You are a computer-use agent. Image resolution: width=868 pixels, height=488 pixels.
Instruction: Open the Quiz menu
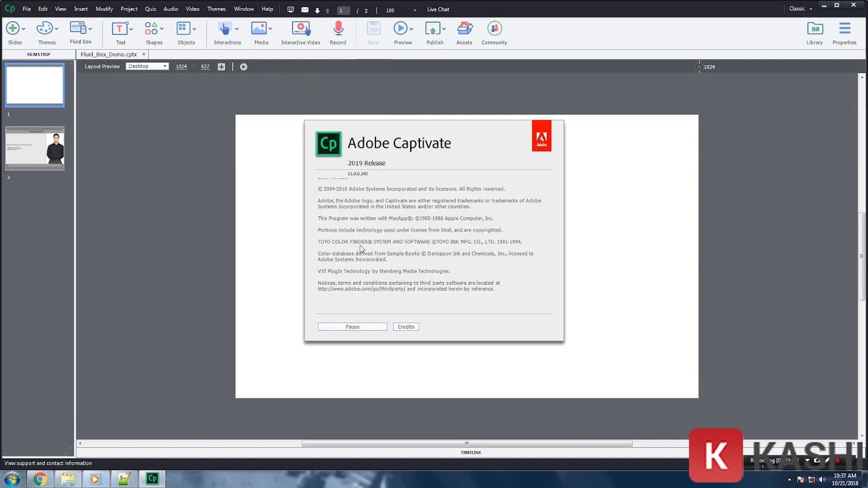(150, 9)
